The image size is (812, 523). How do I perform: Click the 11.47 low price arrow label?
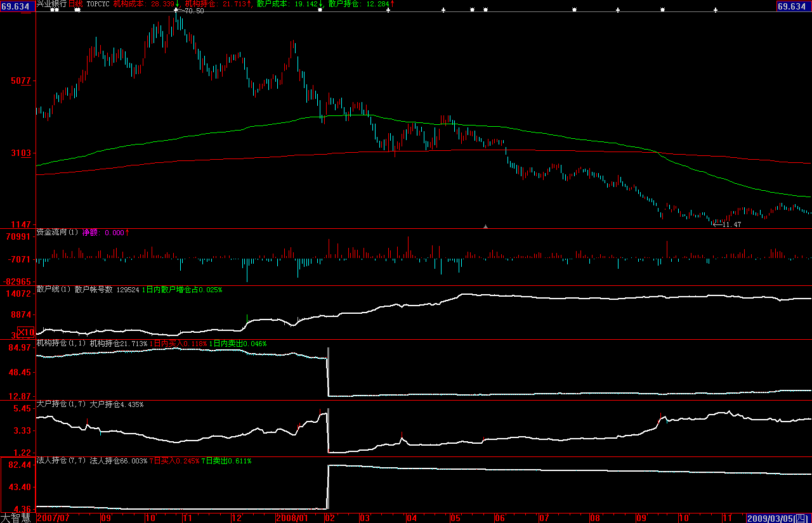tap(727, 224)
